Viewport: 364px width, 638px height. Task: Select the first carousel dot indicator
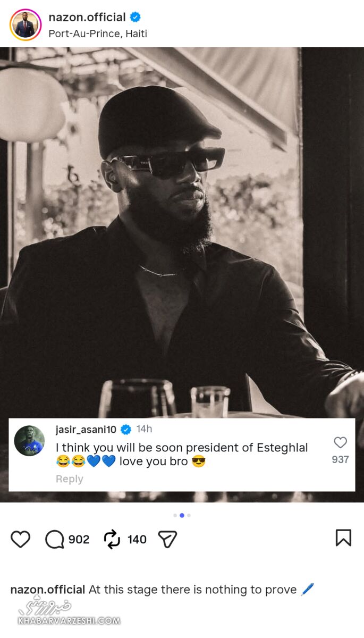pos(175,515)
